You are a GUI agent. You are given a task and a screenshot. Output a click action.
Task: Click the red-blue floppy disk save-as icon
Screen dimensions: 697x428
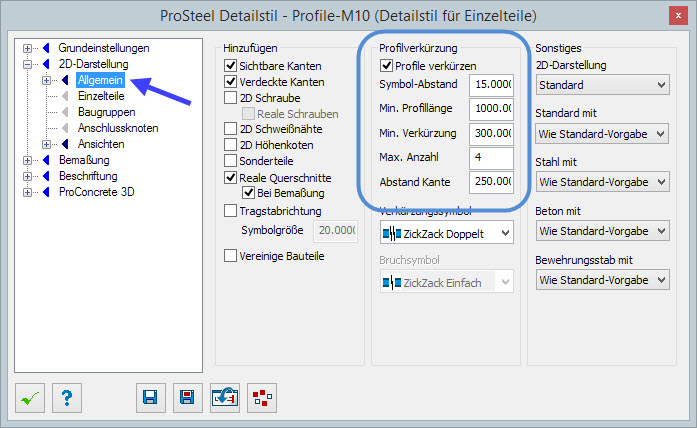pos(188,398)
